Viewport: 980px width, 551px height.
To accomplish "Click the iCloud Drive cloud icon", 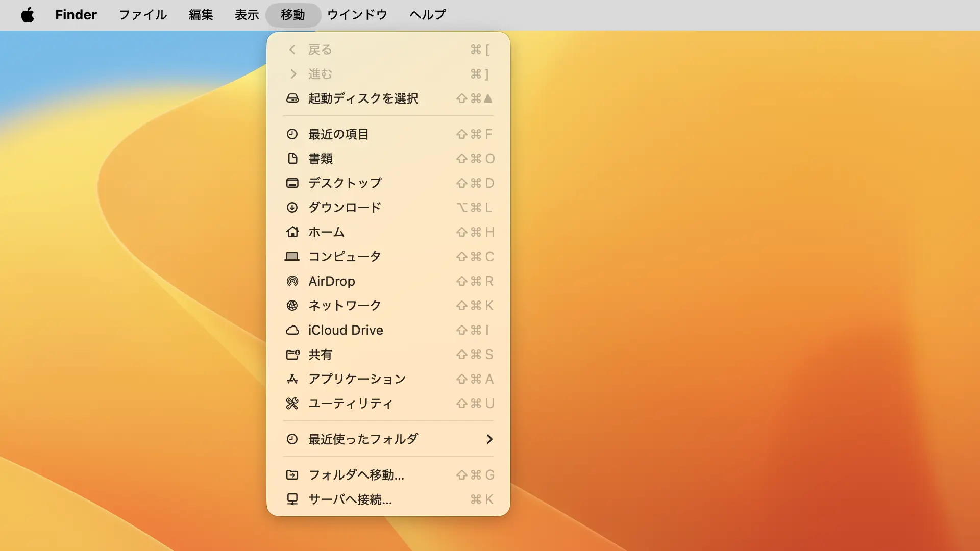I will tap(292, 330).
